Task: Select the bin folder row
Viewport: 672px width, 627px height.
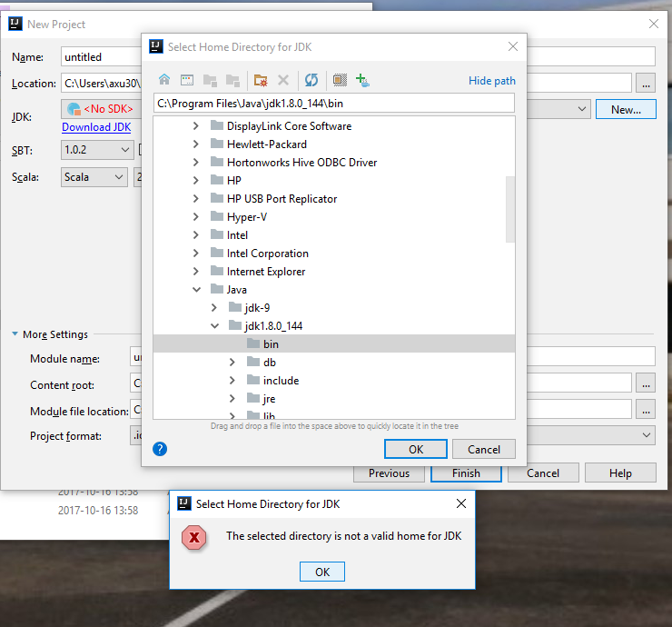Action: 334,344
